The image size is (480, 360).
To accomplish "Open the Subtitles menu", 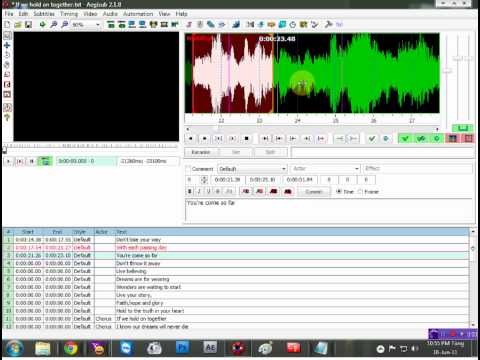I will pyautogui.click(x=44, y=14).
